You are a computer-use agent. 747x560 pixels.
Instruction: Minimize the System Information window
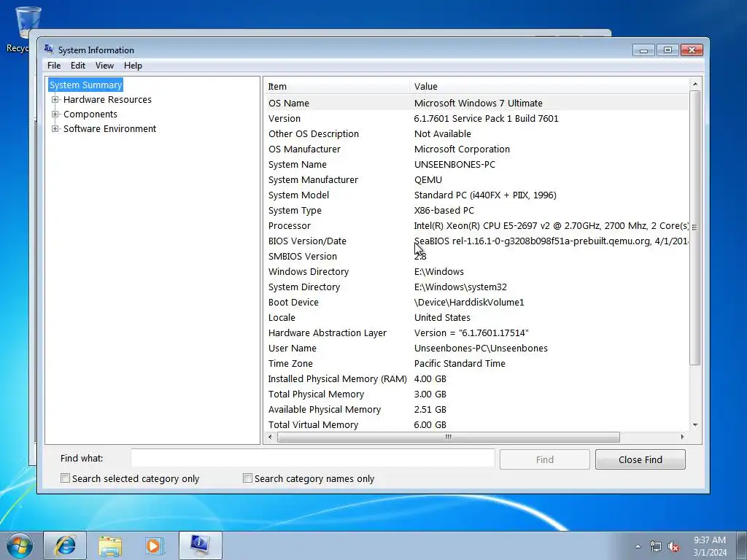coord(643,50)
